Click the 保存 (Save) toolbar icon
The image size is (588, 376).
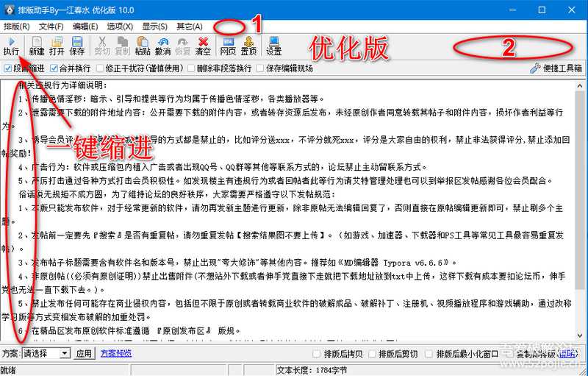point(77,46)
